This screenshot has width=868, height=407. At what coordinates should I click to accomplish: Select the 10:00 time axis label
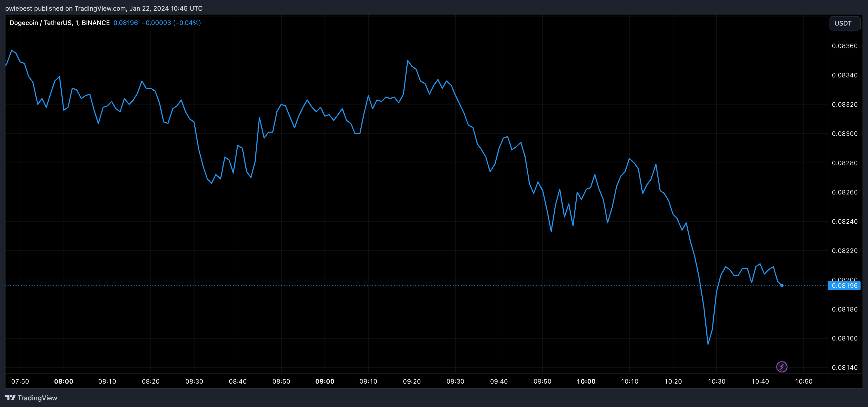pyautogui.click(x=586, y=381)
